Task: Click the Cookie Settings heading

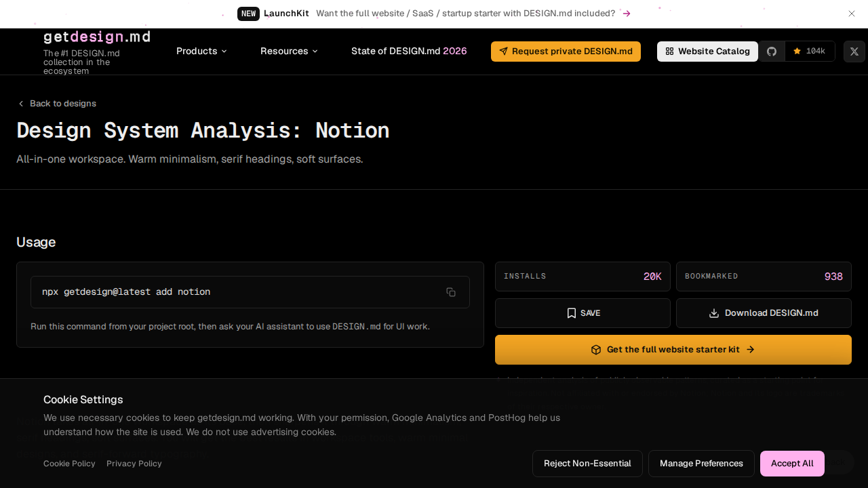Action: [83, 399]
